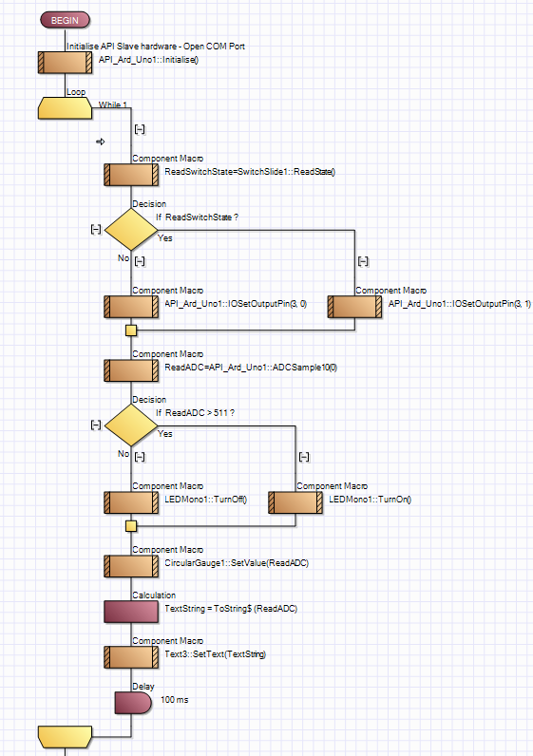Screen dimensions: 533x756
Task: Click the '100 ms' delay value text
Action: 175,700
